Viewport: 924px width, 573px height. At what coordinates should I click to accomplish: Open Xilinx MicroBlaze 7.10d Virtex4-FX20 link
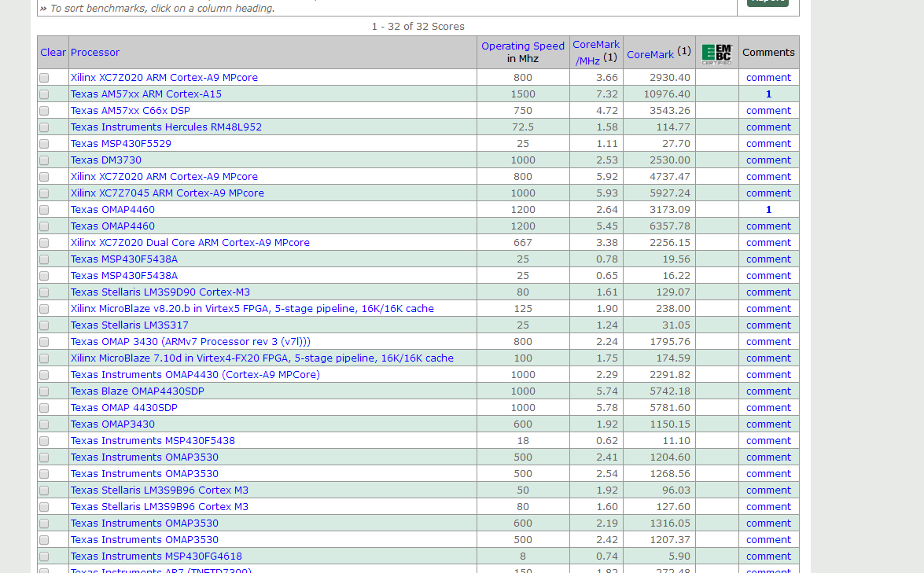tap(262, 358)
